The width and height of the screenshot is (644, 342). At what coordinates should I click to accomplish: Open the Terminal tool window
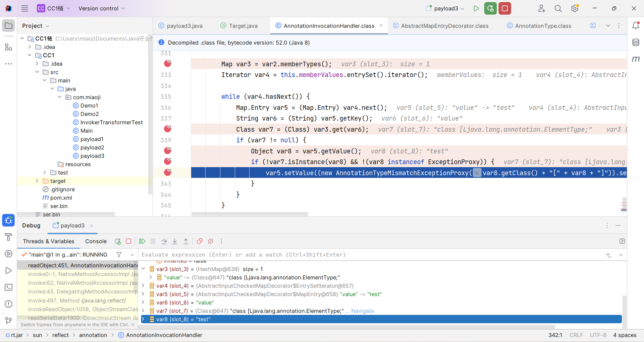(9, 287)
